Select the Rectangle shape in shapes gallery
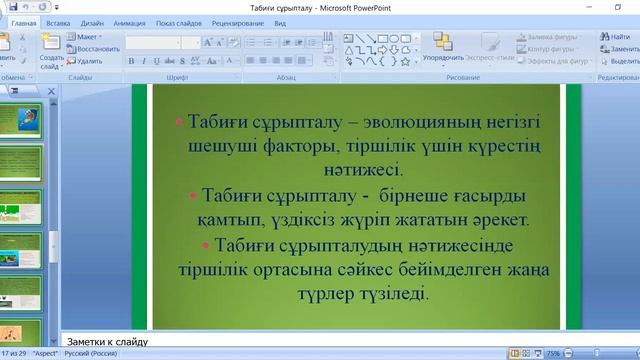The height and width of the screenshot is (360, 640). [382, 39]
